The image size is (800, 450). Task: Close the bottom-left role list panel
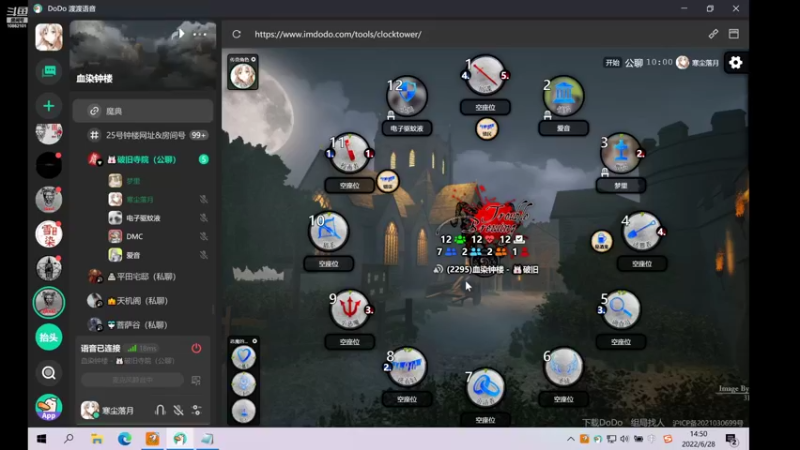[255, 341]
